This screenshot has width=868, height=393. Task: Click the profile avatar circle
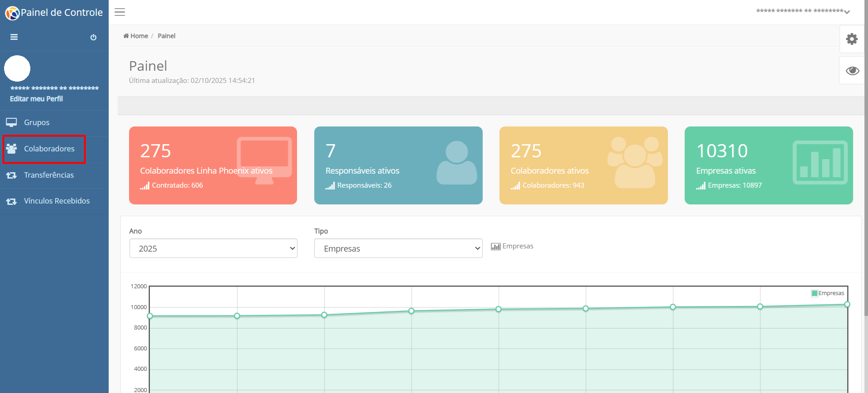tap(17, 68)
